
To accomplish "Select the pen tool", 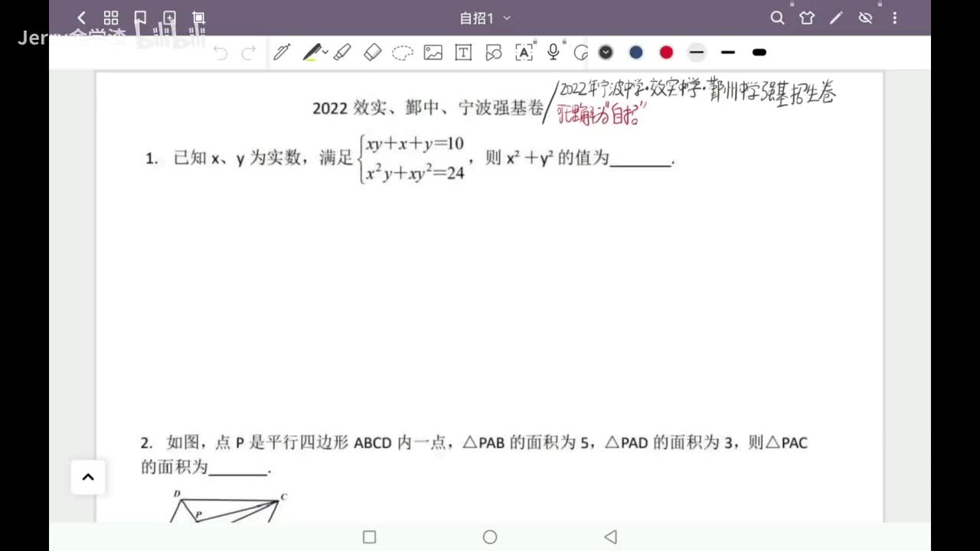I will (282, 52).
